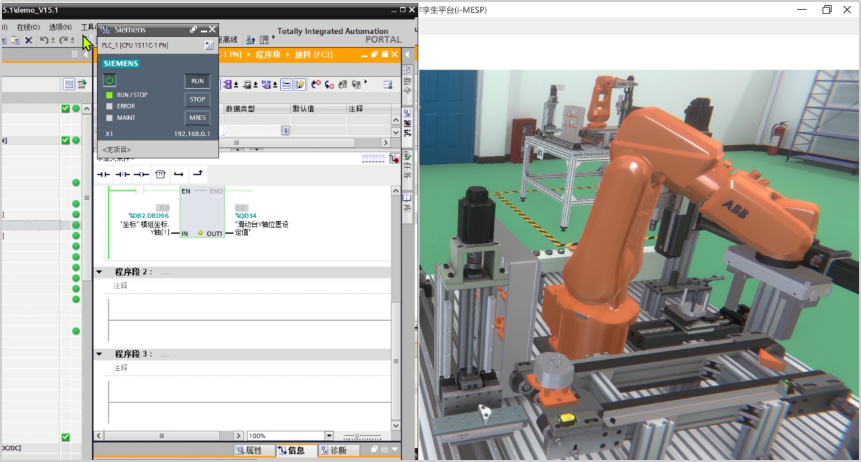Adjust the editor zoom slider

click(357, 436)
